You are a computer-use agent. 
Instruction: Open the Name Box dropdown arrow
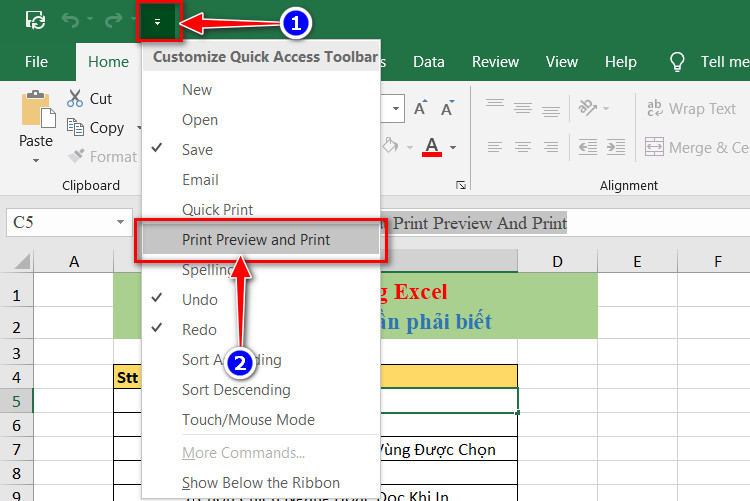pos(120,222)
